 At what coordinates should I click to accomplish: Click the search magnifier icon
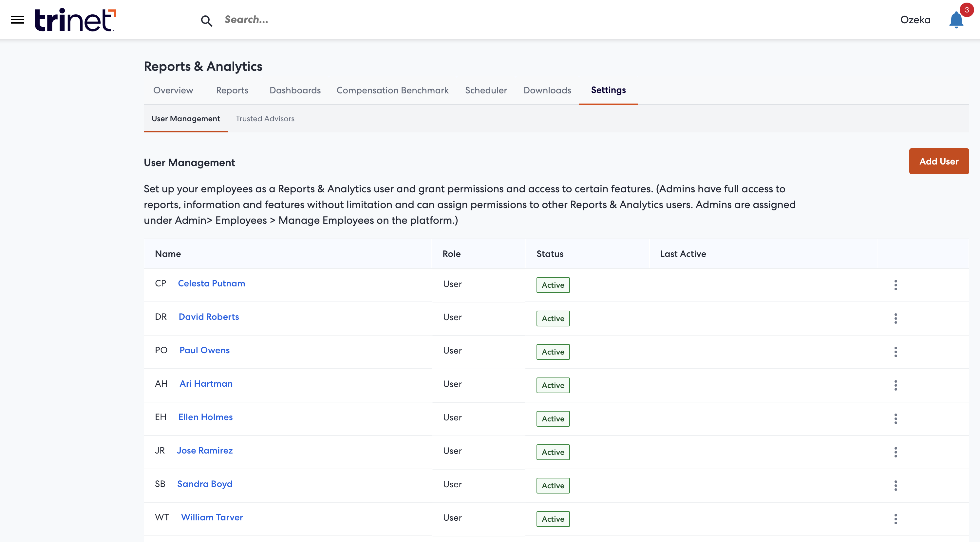click(x=207, y=21)
